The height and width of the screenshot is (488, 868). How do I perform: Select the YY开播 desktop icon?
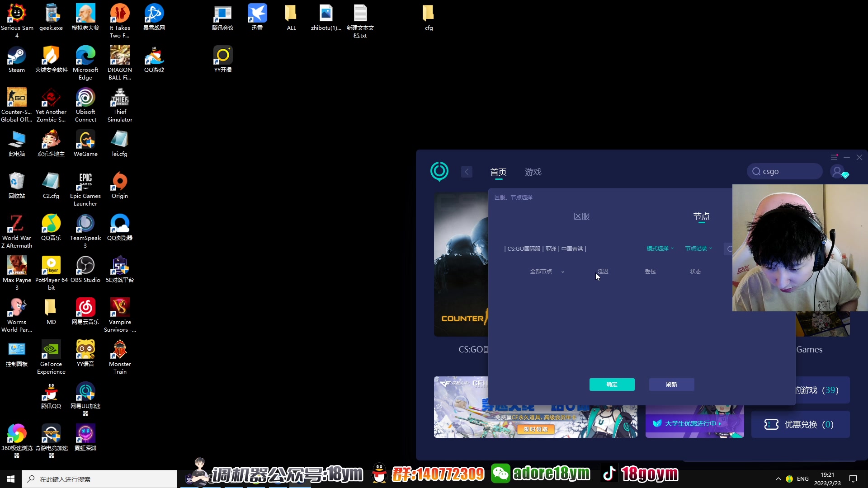point(223,59)
